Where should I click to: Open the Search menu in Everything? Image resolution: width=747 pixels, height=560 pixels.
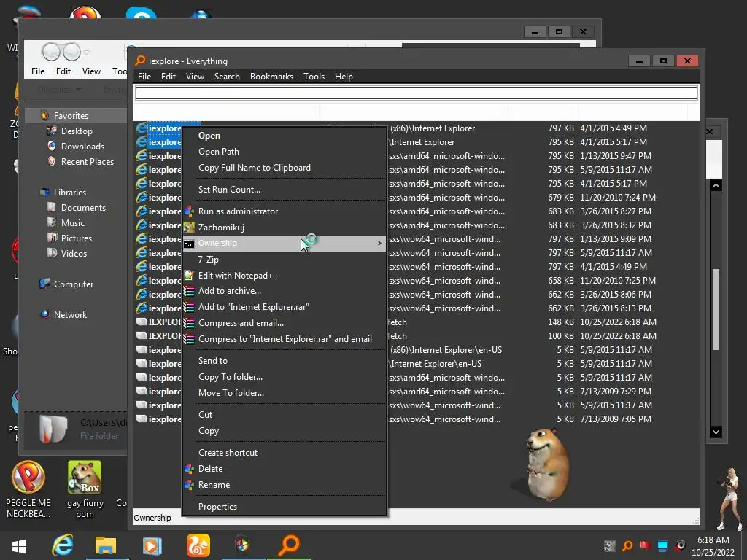(x=227, y=77)
